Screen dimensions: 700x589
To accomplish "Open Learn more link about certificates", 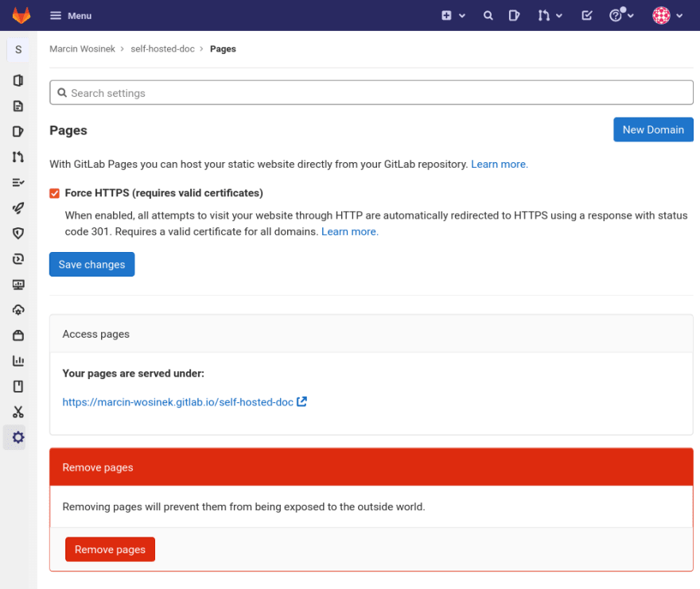I will (x=349, y=231).
